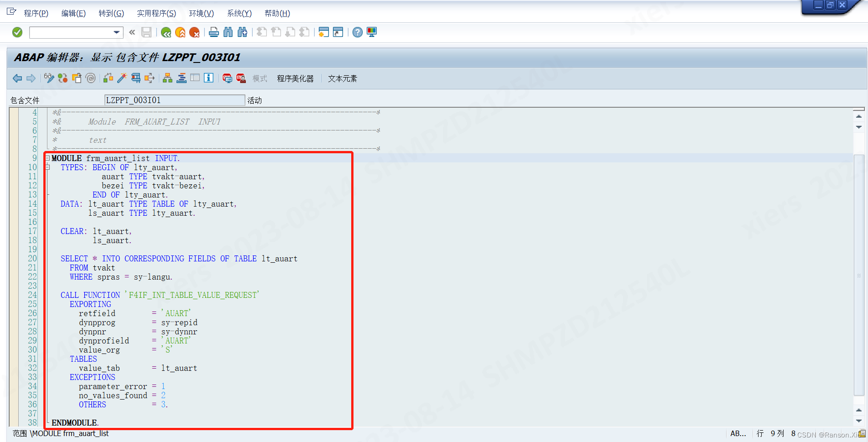Viewport: 868px width, 442px height.
Task: Confirm entry with the green checkmark icon
Action: tap(17, 32)
